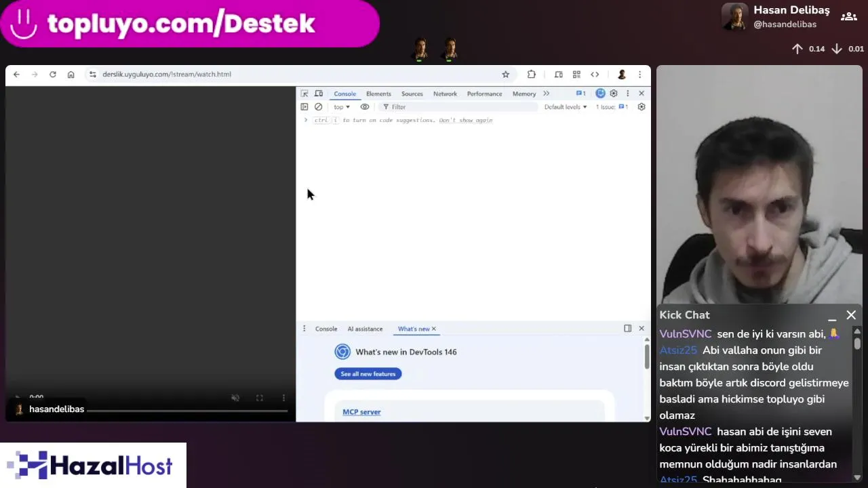Click the topluyo.com/Destek banner
The width and height of the screenshot is (868, 488).
pos(190,24)
